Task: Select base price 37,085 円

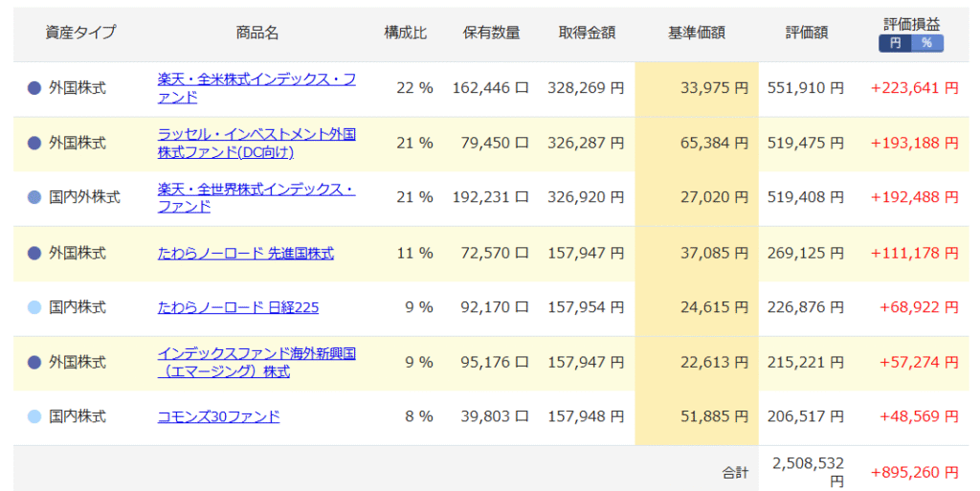Action: [x=714, y=253]
